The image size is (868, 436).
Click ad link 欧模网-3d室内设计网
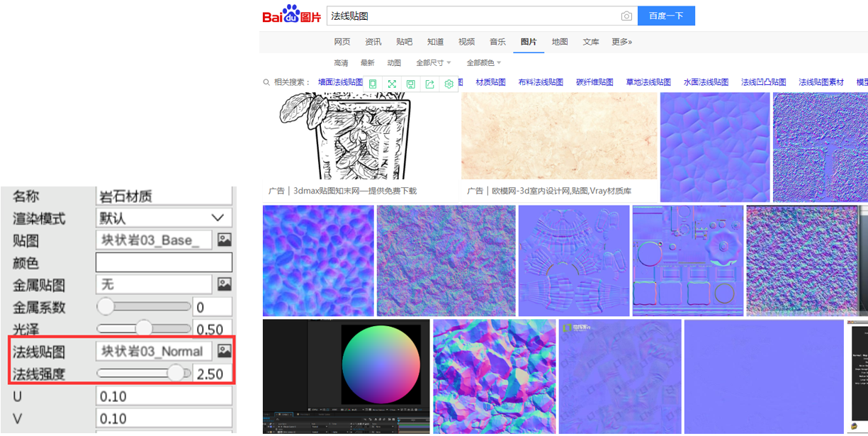coord(561,191)
